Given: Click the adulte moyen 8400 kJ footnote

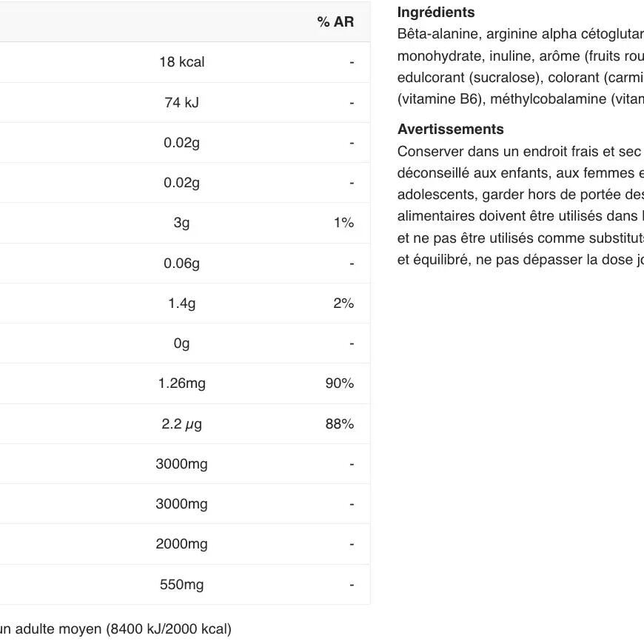Looking at the screenshot, I should point(115,630).
